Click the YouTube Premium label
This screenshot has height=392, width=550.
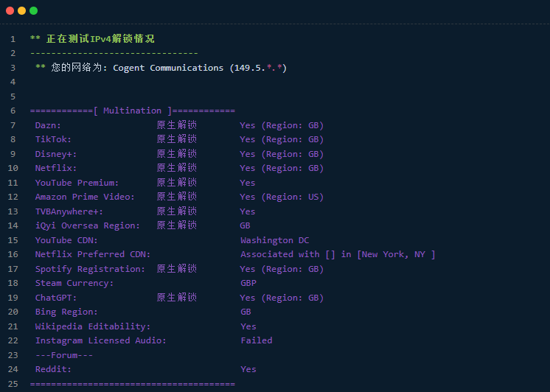pos(77,183)
